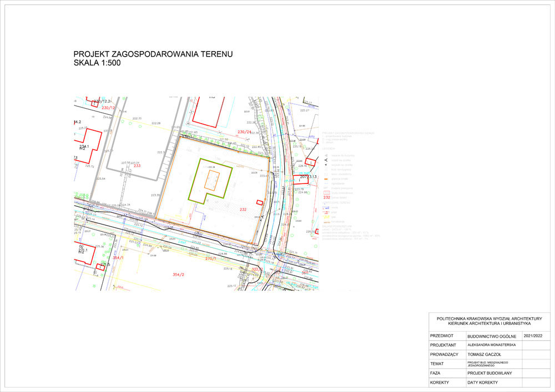Click the red plot number 233
This screenshot has height=392, width=555.
pyautogui.click(x=137, y=166)
